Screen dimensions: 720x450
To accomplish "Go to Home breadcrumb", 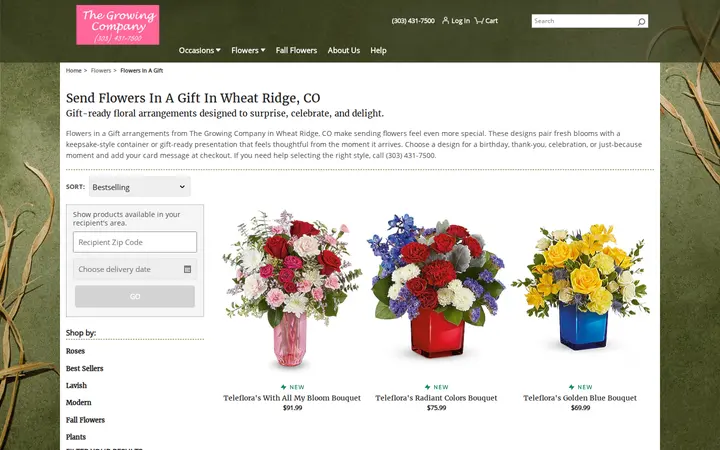I will pos(73,71).
